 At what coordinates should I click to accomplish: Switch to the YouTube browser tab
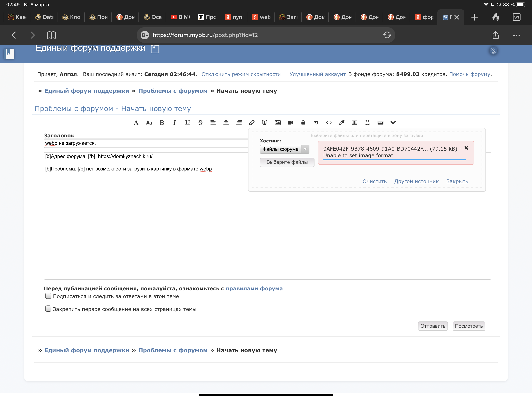[180, 17]
